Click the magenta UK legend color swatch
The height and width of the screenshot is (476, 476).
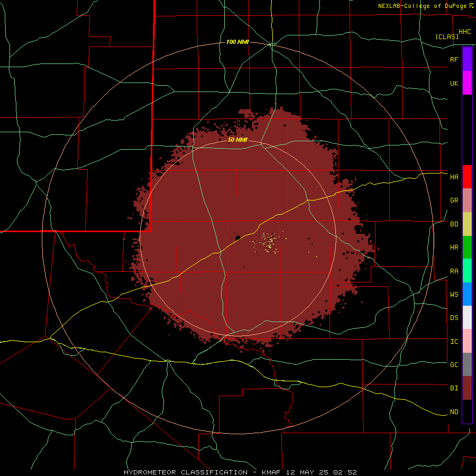coord(467,83)
